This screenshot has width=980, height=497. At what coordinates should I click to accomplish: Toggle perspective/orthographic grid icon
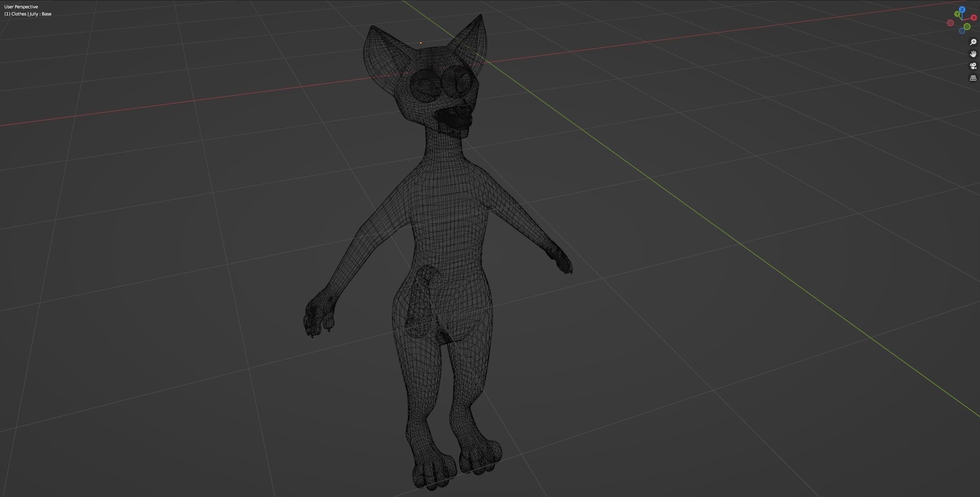[973, 78]
